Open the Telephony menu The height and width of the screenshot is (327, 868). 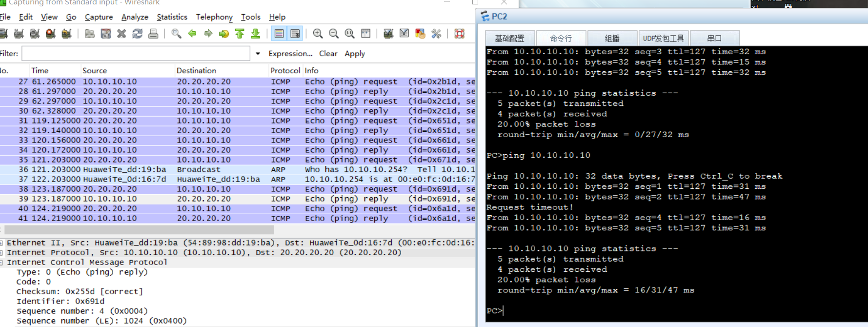(214, 17)
